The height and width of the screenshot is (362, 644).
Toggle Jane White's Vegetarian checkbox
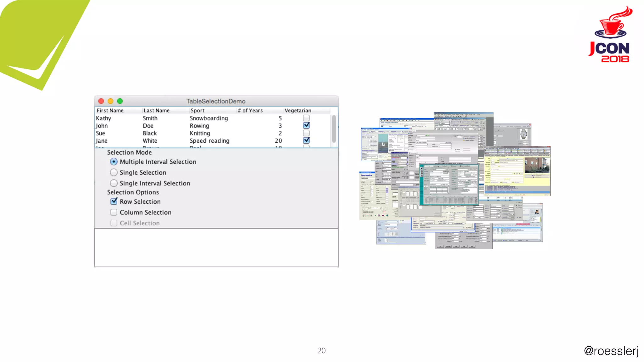[306, 140]
